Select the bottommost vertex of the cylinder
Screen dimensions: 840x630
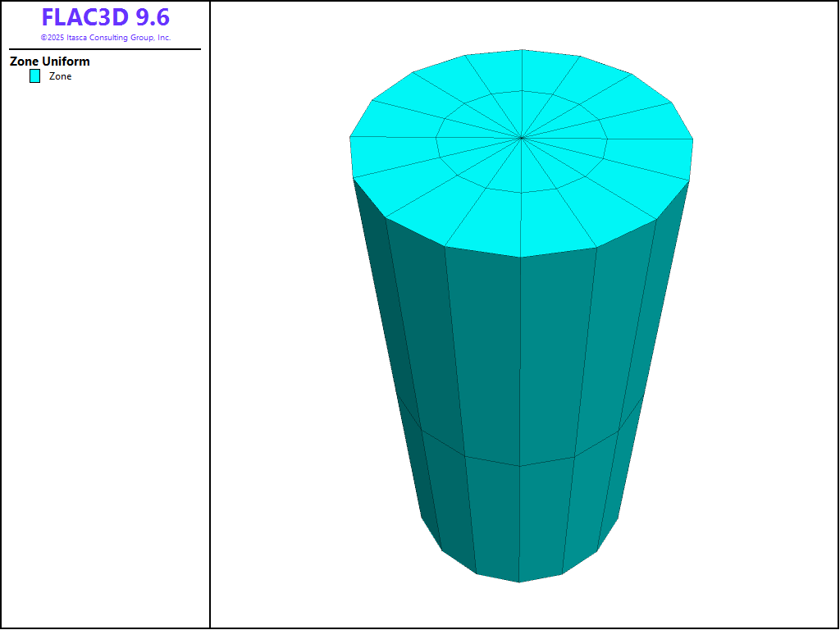pyautogui.click(x=518, y=582)
